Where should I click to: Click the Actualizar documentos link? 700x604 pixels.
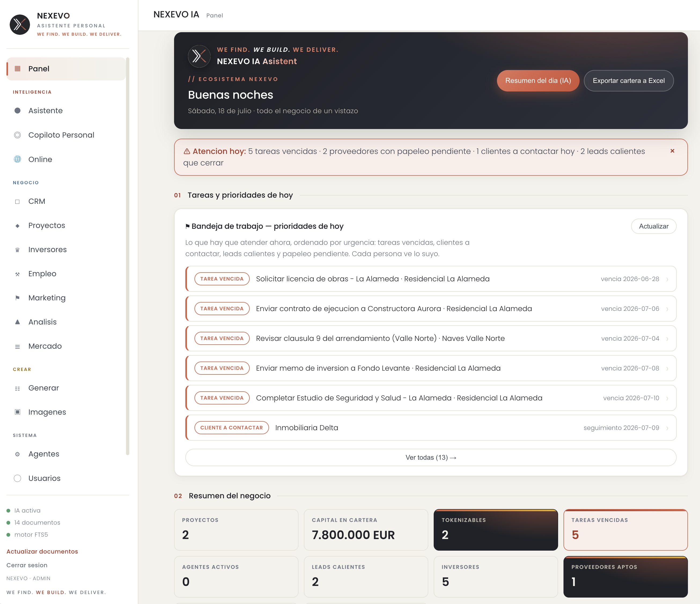42,551
